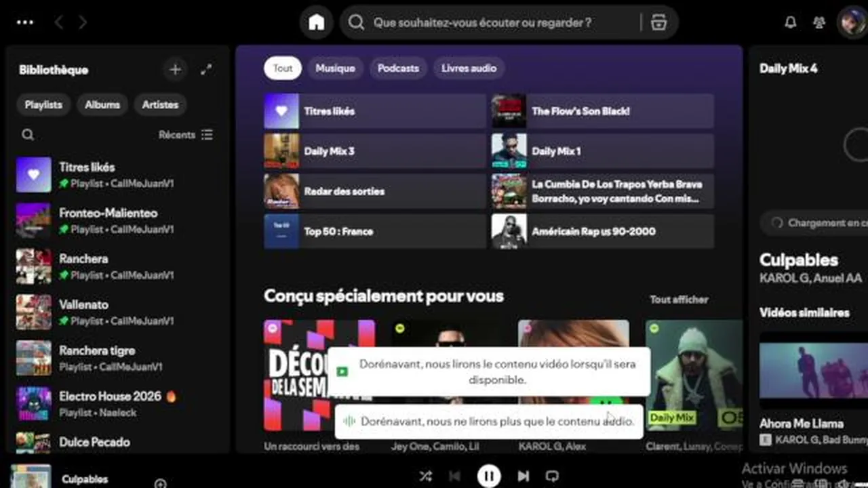Click the Tout afficher link
868x488 pixels.
pos(679,300)
